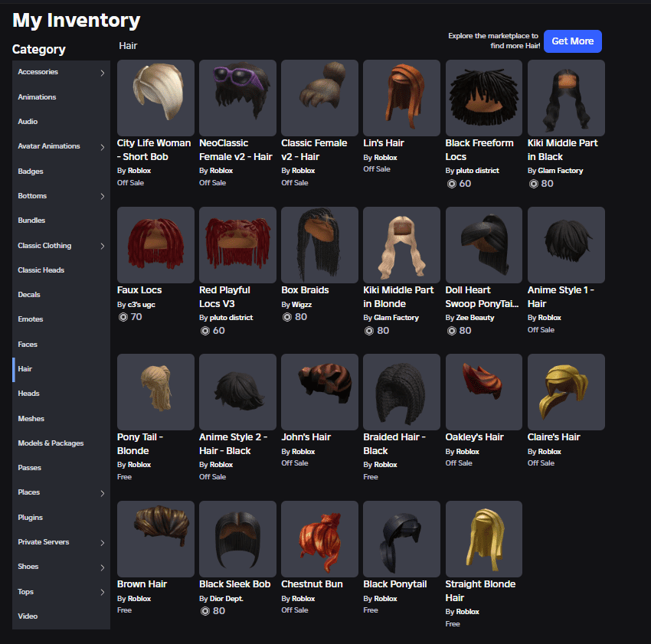Screen dimensions: 651x644
Task: Expand the Shoes category chevron
Action: (103, 567)
